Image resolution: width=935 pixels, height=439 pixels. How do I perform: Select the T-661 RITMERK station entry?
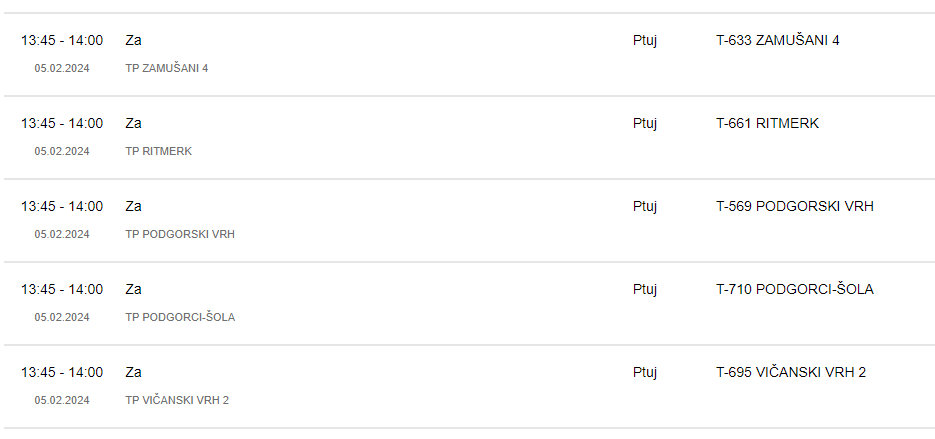coord(767,123)
